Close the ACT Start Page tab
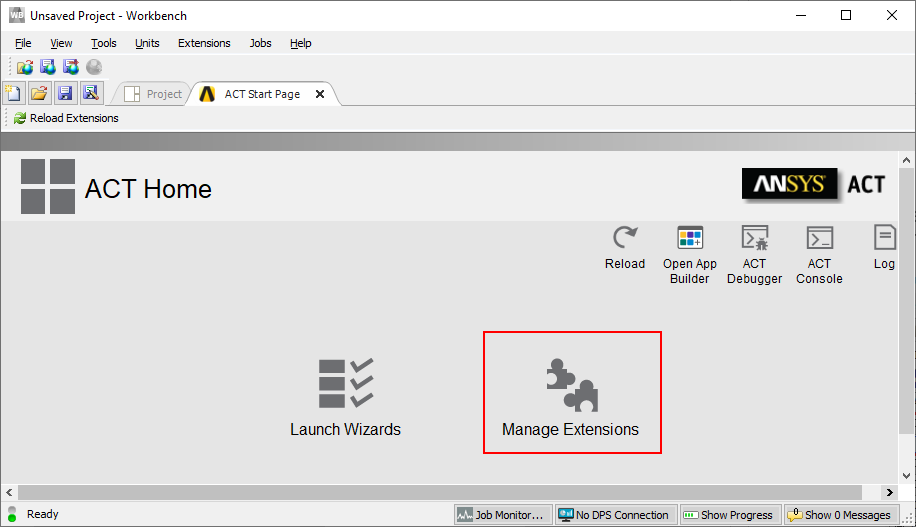 pyautogui.click(x=320, y=94)
